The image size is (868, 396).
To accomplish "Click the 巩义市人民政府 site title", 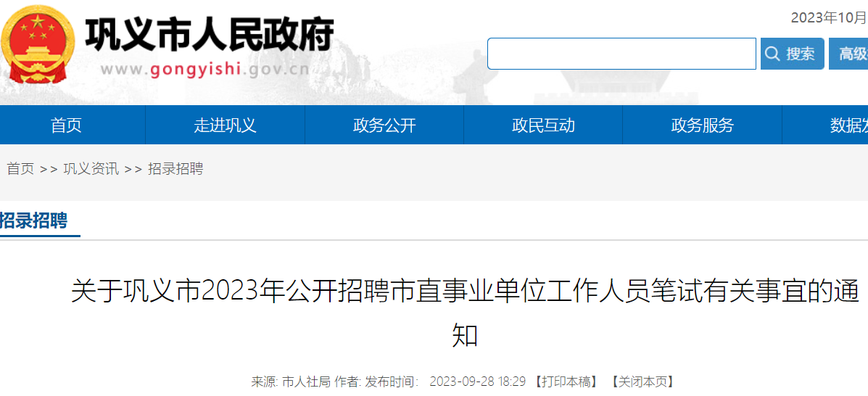I will click(210, 35).
